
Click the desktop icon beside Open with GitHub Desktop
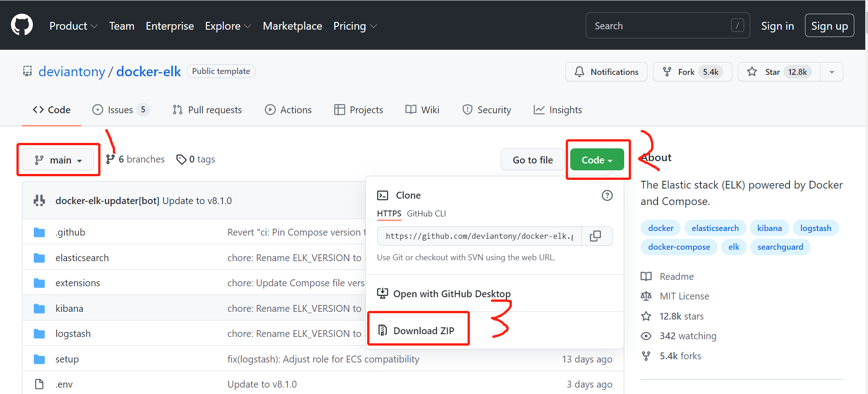(383, 294)
